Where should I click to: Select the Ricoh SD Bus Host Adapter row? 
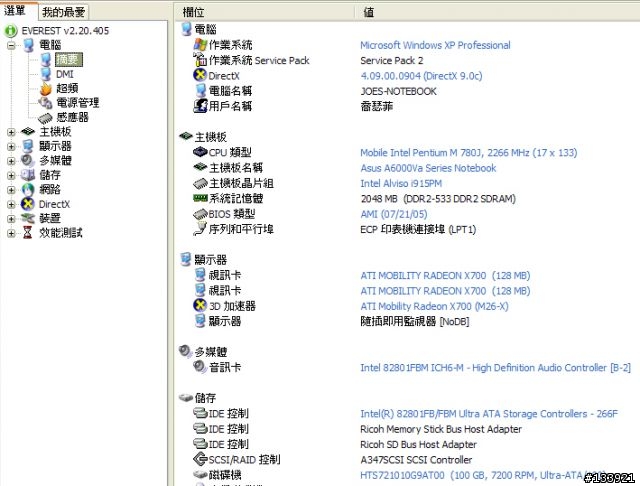click(x=418, y=444)
